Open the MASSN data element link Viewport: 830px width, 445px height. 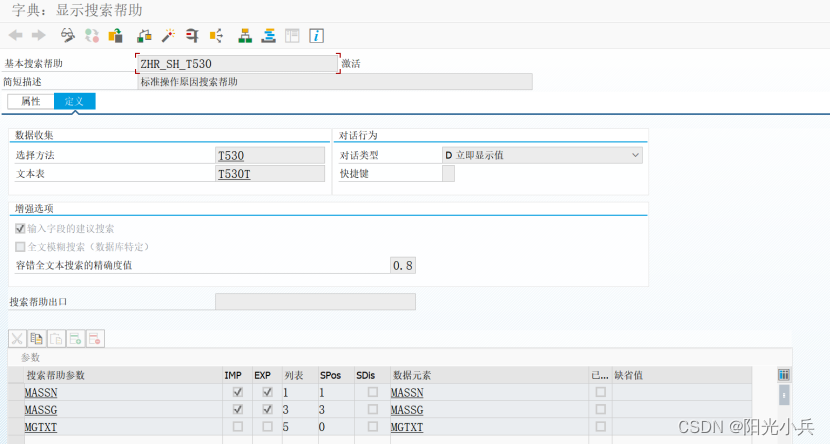(407, 393)
